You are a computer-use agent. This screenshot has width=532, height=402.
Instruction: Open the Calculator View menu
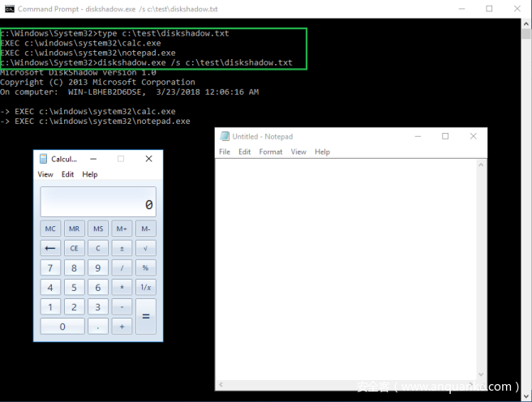(x=45, y=174)
